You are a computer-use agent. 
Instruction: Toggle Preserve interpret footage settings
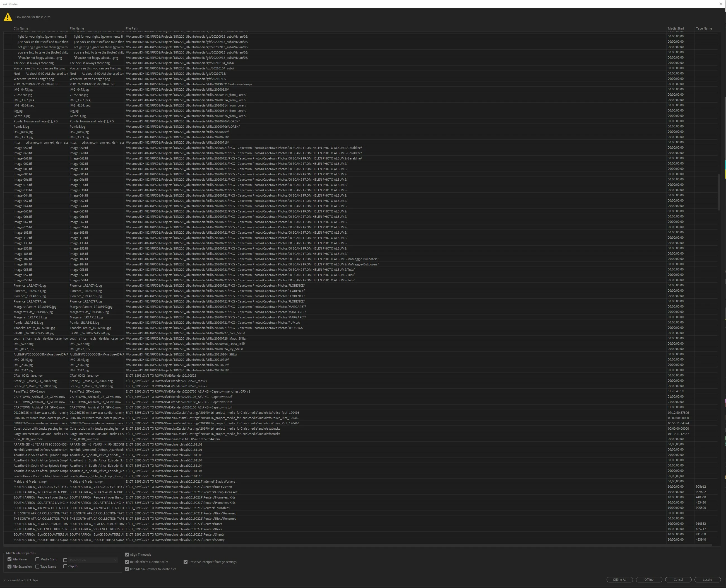click(185, 562)
